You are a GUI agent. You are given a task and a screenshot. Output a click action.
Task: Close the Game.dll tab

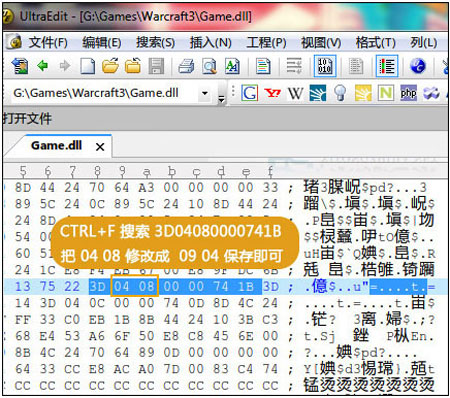click(100, 147)
